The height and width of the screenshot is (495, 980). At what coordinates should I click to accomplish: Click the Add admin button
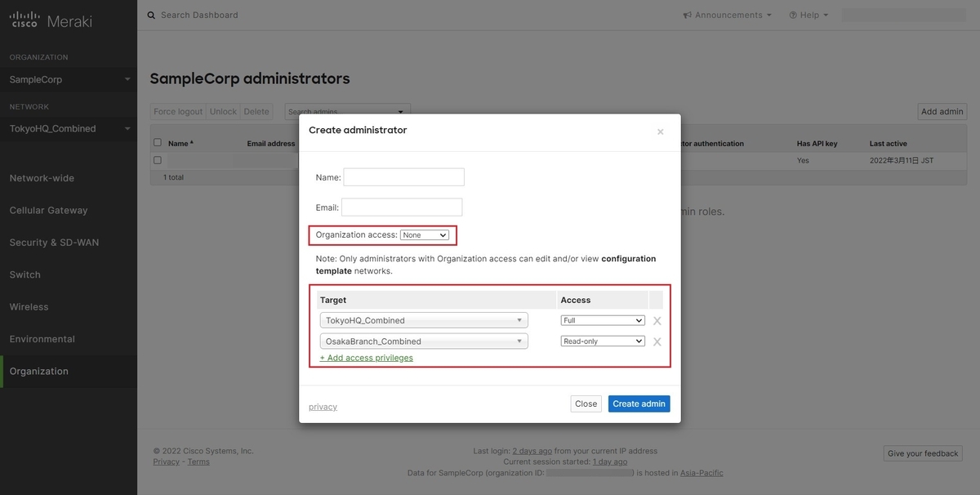(x=942, y=112)
